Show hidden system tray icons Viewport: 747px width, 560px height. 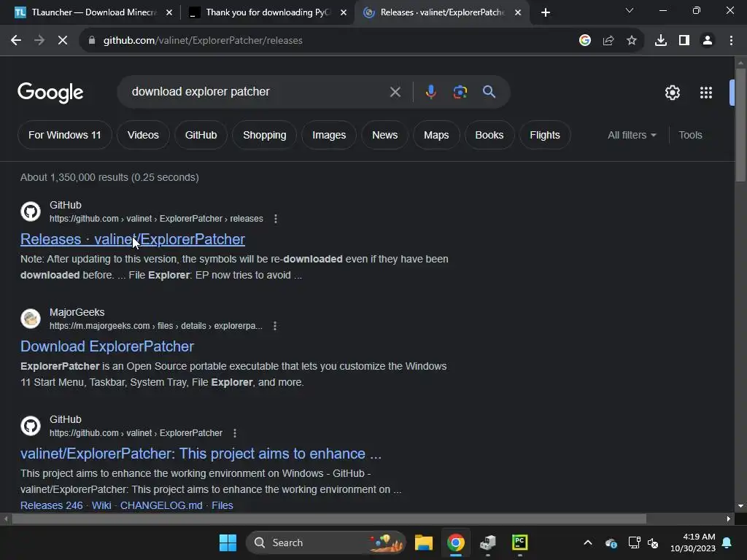[588, 542]
